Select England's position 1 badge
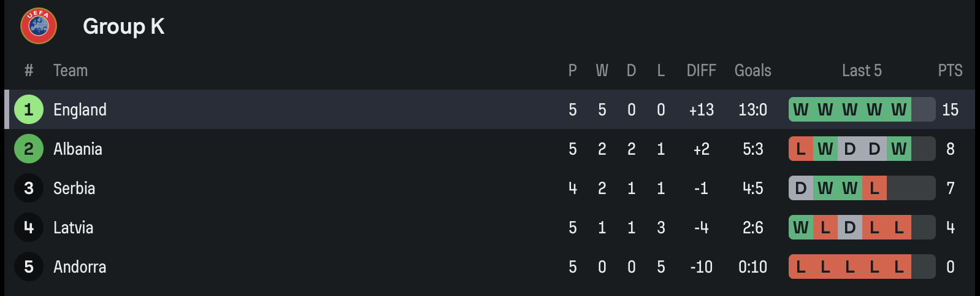 [x=29, y=109]
